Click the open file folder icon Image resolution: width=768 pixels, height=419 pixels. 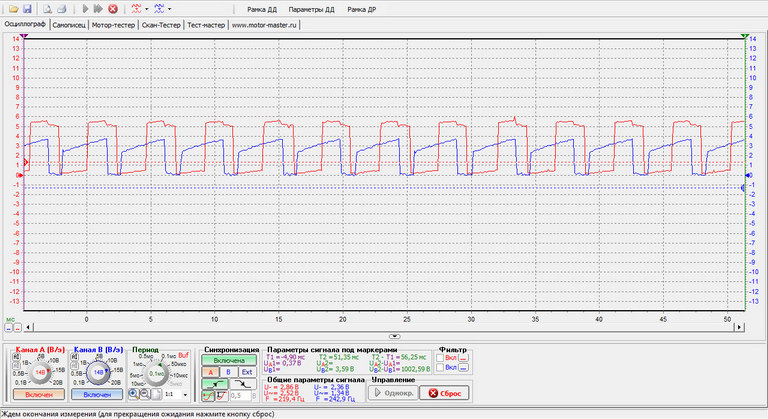[x=13, y=8]
